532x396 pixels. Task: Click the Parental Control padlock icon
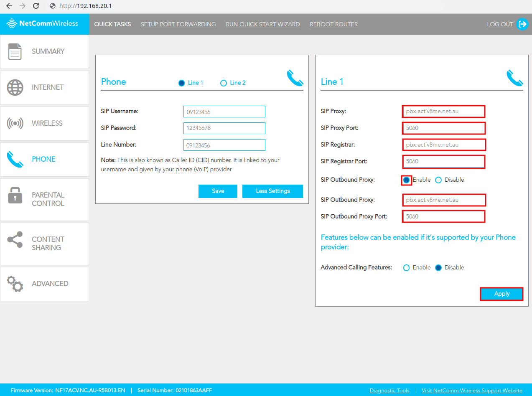(15, 195)
